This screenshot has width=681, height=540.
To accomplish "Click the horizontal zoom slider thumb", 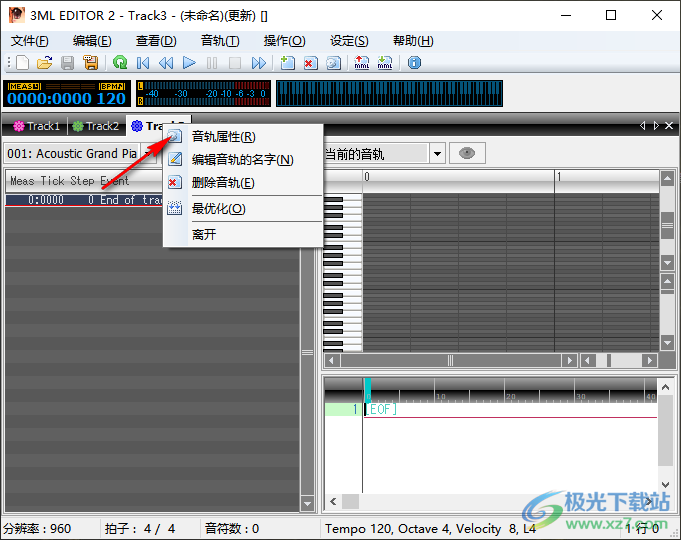I will point(609,361).
